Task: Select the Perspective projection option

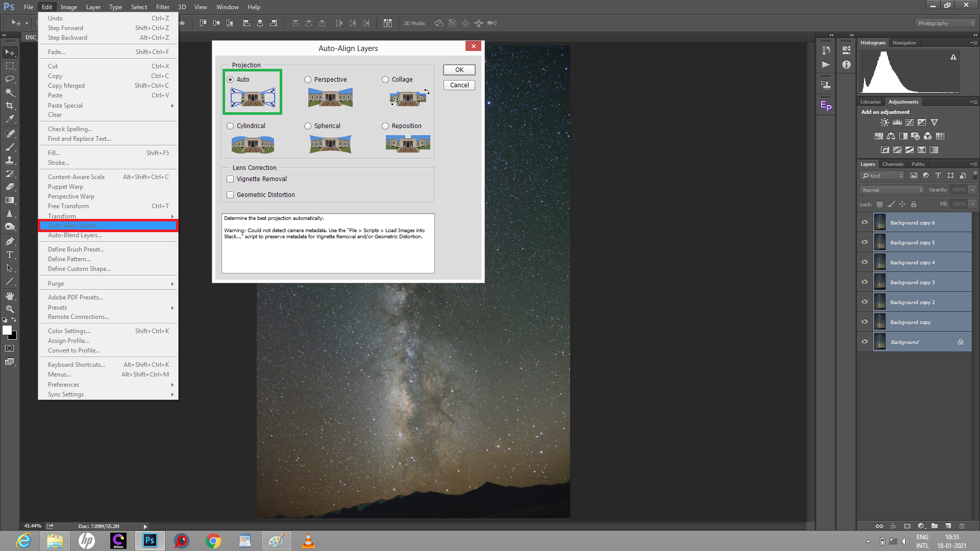Action: point(308,80)
